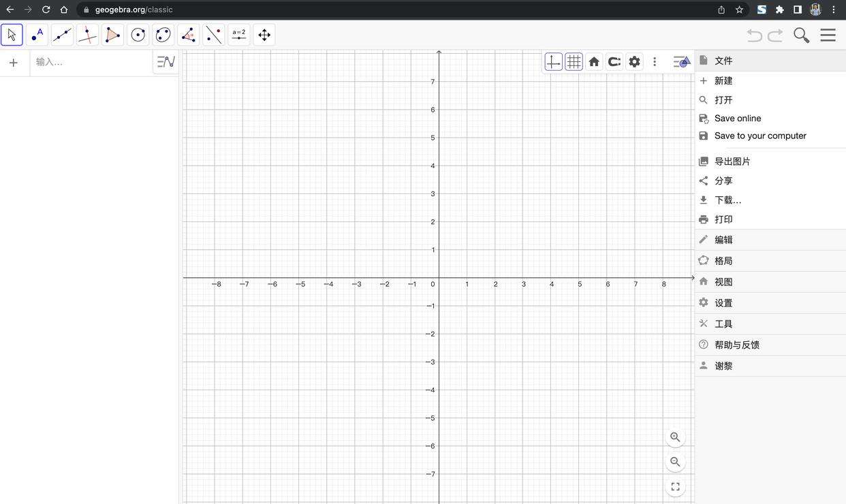
Task: Select the Reflect about line tool
Action: click(x=214, y=35)
